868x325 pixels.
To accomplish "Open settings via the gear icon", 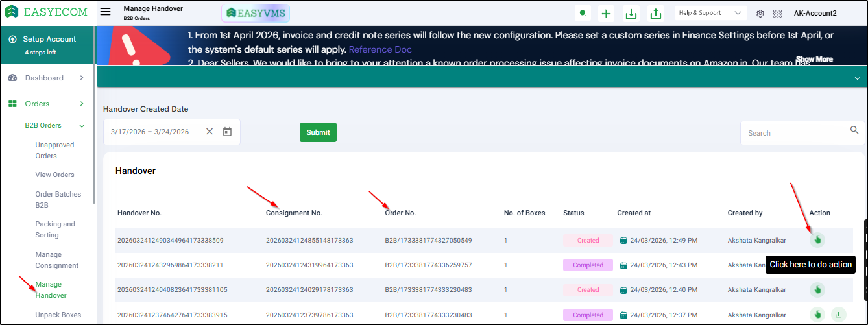I will coord(760,14).
